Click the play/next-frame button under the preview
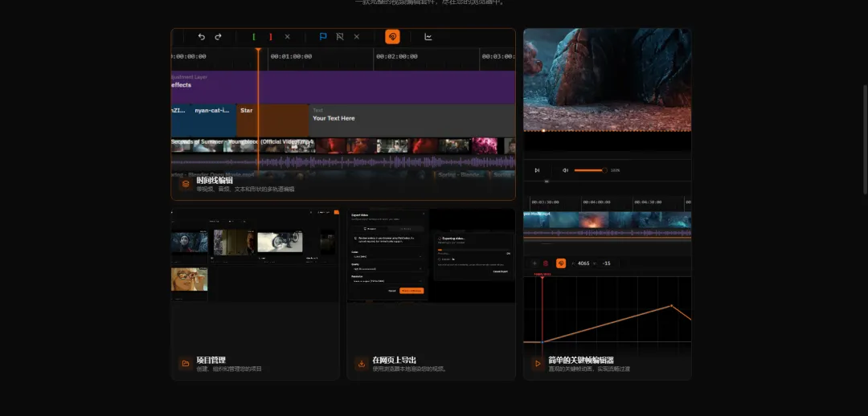This screenshot has width=868, height=416. tap(537, 170)
